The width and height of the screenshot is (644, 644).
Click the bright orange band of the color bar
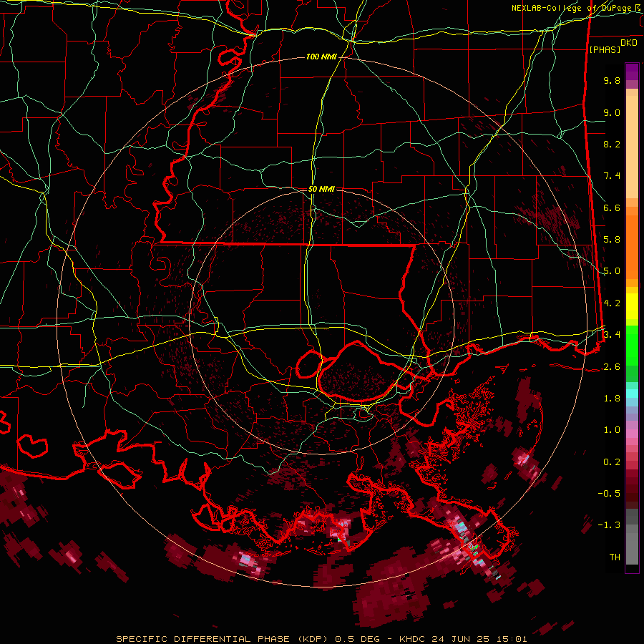coord(632,248)
